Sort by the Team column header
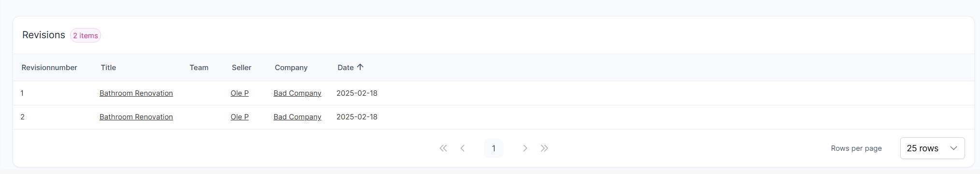 tap(199, 68)
